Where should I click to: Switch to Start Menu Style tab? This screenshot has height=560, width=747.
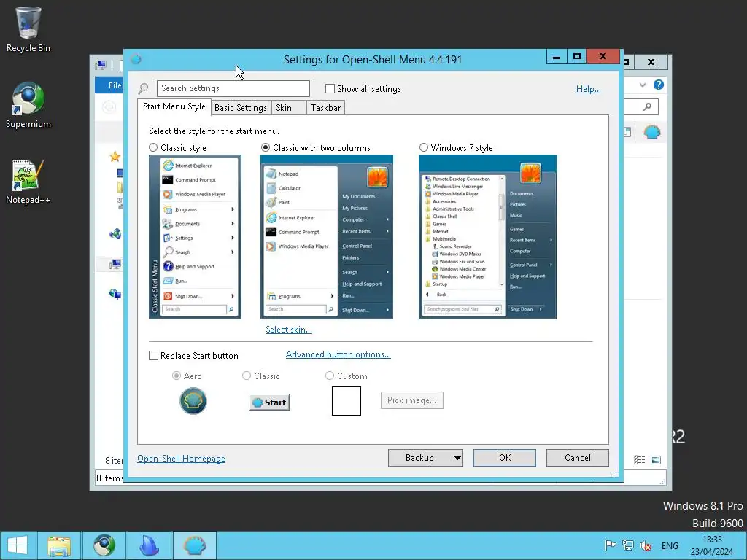[174, 106]
